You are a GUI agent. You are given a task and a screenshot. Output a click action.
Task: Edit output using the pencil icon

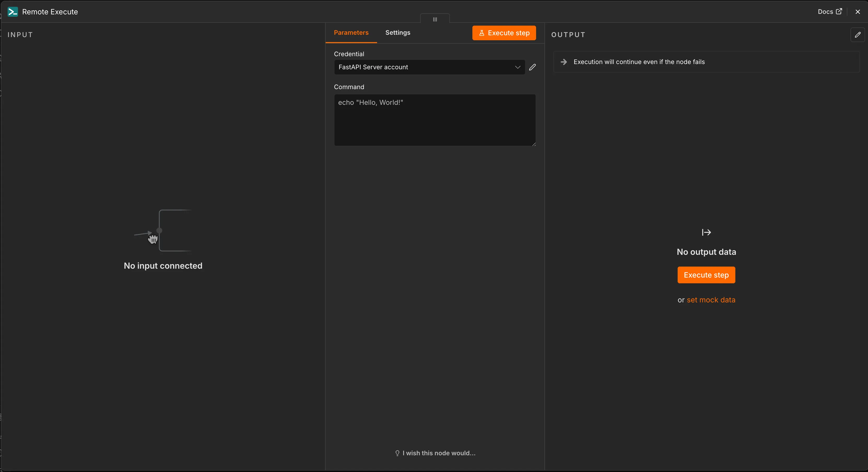(x=858, y=35)
